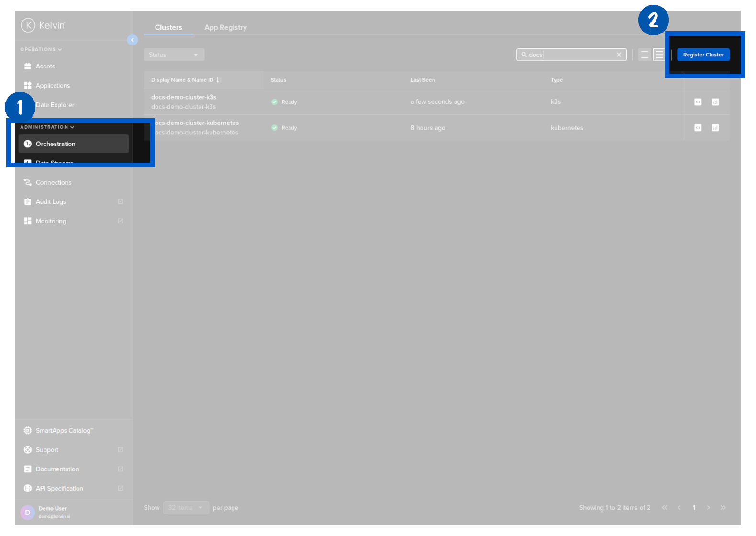Screen dimensions: 756x536
Task: Open the items per page dropdown
Action: [186, 508]
